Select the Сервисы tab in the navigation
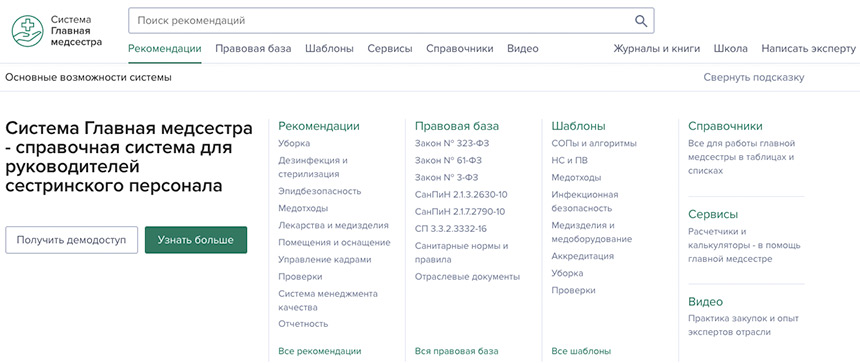 pyautogui.click(x=390, y=48)
